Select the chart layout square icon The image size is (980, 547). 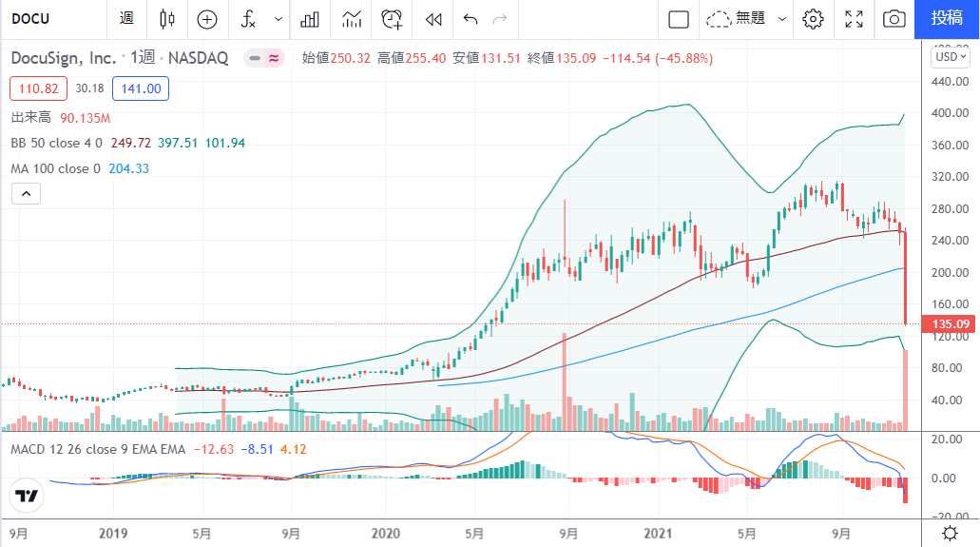tap(678, 19)
